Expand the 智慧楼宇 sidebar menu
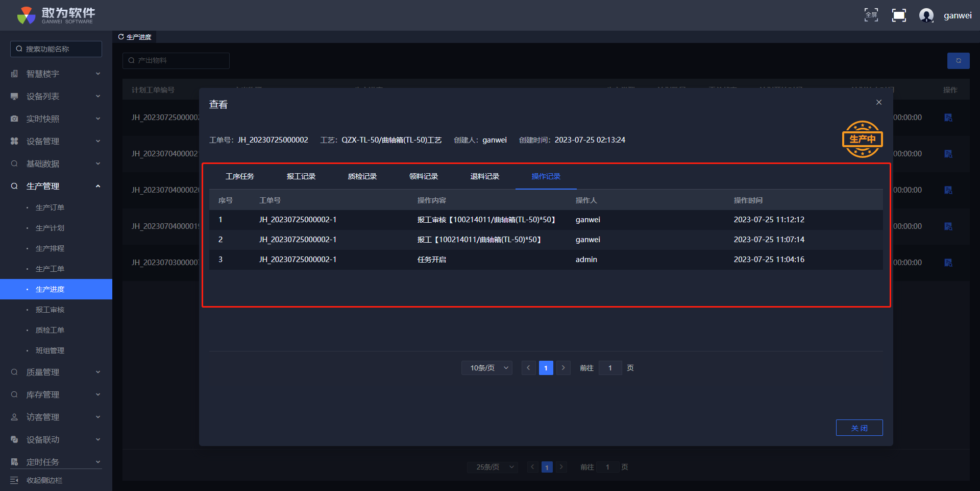 (56, 74)
